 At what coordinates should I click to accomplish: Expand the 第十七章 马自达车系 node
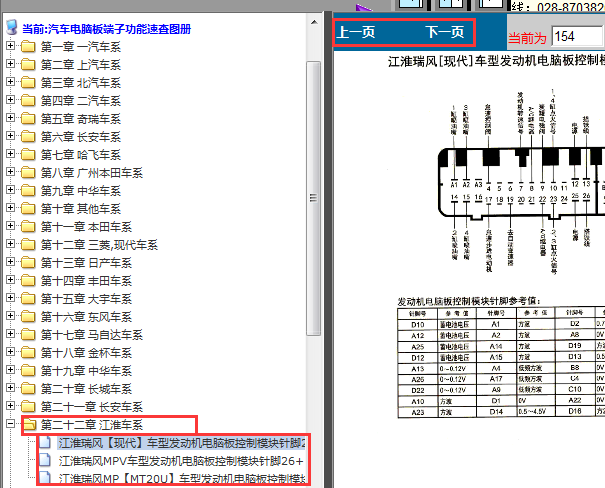11,335
